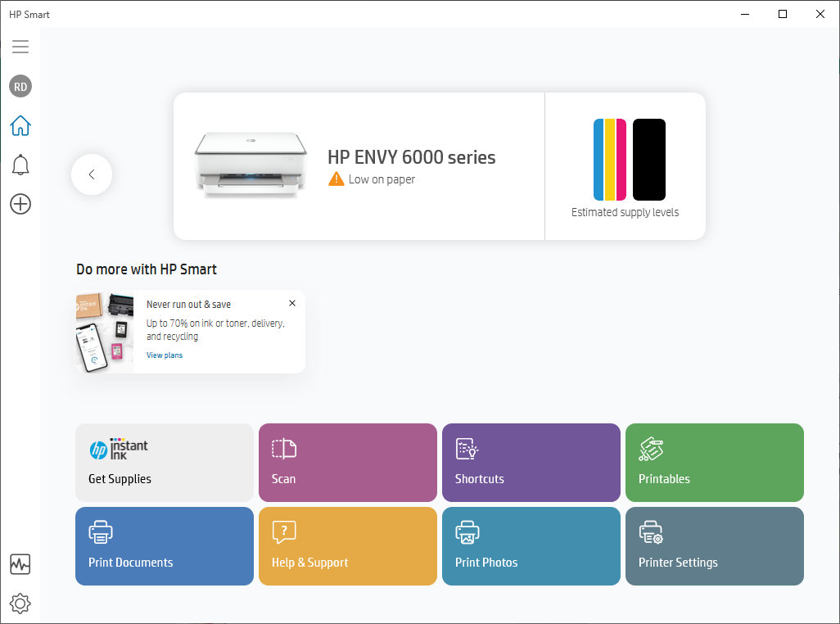This screenshot has height=624, width=840.
Task: Click the Do more with HP Smart heading
Action: click(x=147, y=269)
